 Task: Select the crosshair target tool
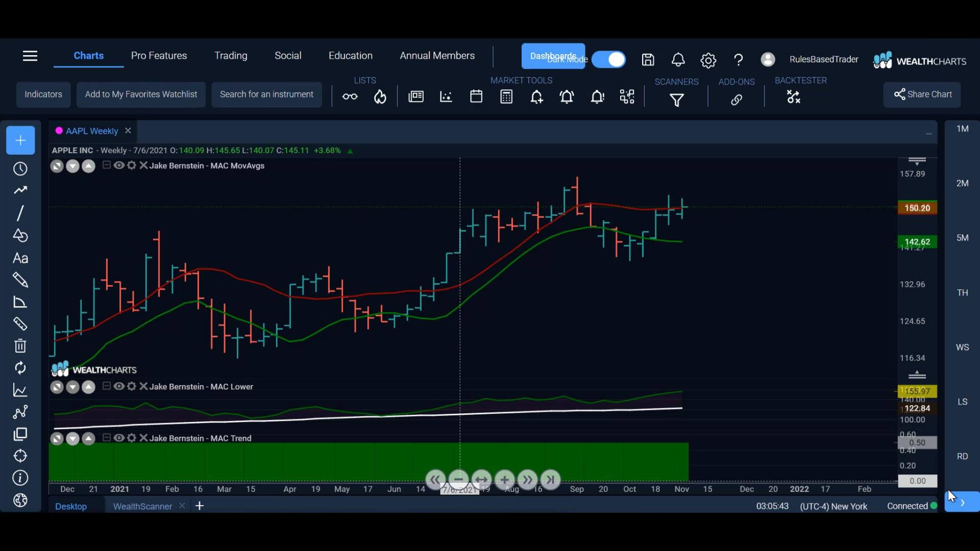[20, 456]
